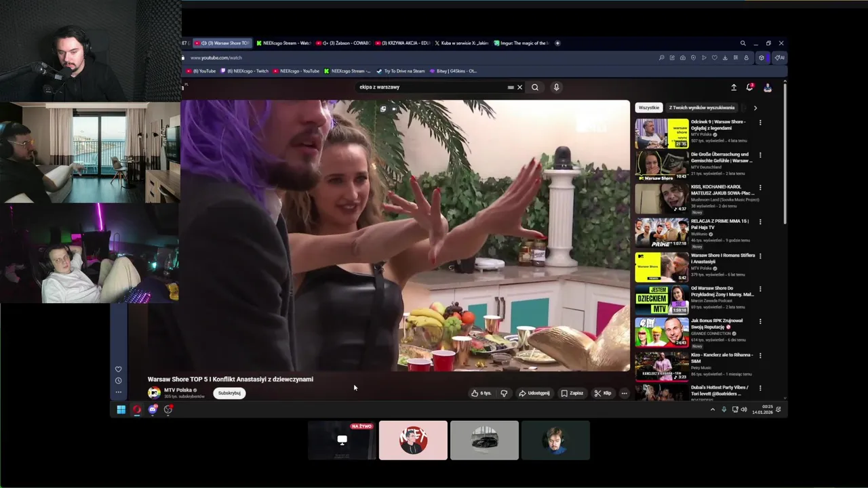The image size is (868, 488).
Task: Select the NA ŻYWO screen share tile
Action: 342,441
